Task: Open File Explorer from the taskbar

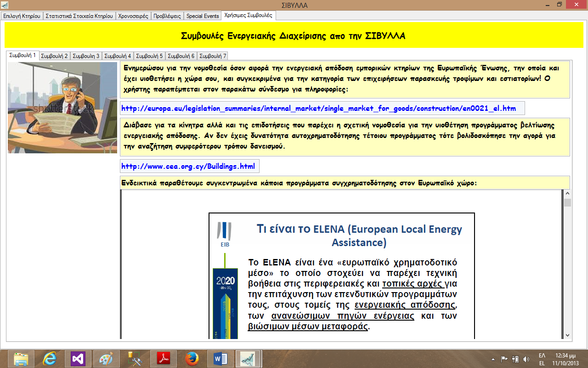Action: pos(21,359)
